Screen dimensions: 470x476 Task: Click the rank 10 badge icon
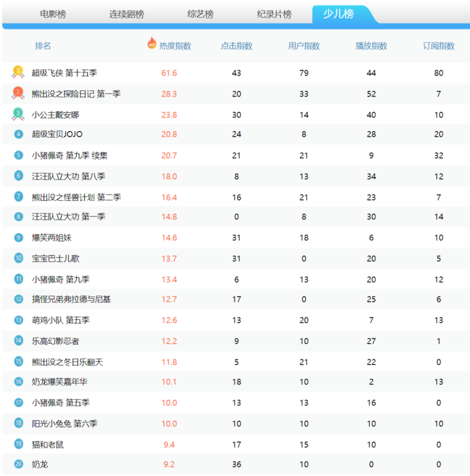(19, 258)
